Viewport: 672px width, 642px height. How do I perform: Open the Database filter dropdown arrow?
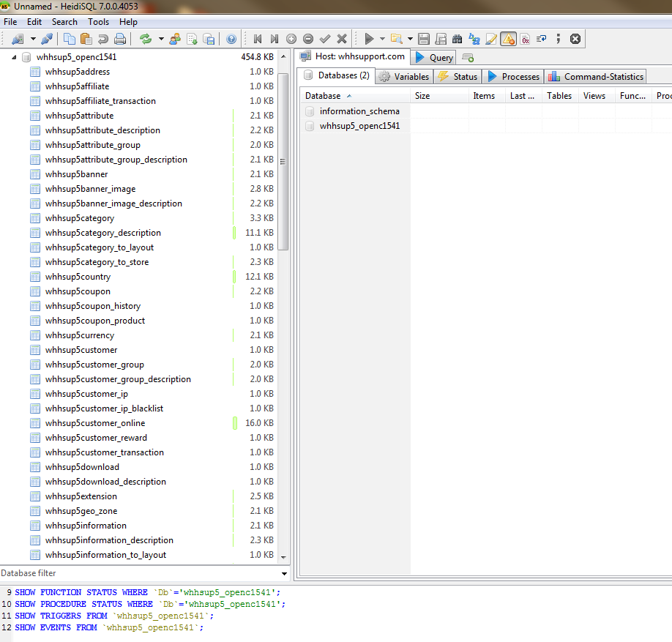[x=284, y=574]
